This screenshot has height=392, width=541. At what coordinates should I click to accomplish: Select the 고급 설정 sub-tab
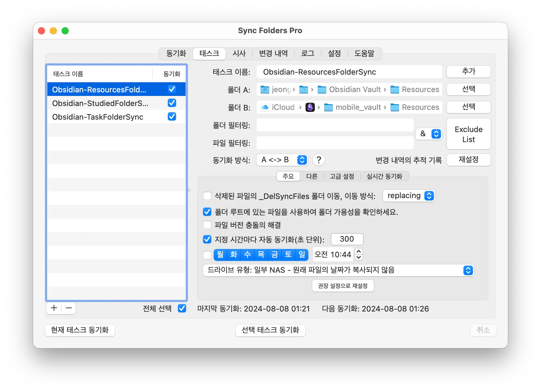click(x=342, y=176)
